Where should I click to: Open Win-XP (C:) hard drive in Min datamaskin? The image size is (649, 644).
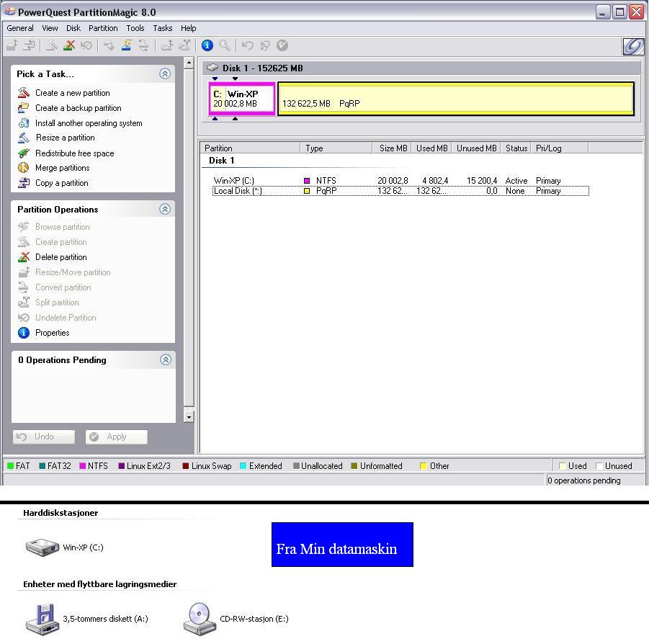pos(42,547)
